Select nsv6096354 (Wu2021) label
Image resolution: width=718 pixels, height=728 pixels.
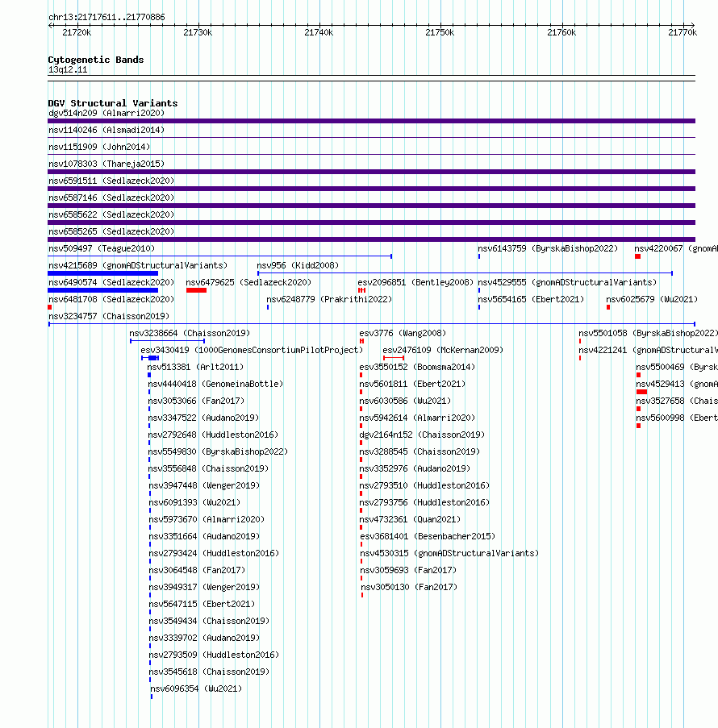(x=196, y=689)
